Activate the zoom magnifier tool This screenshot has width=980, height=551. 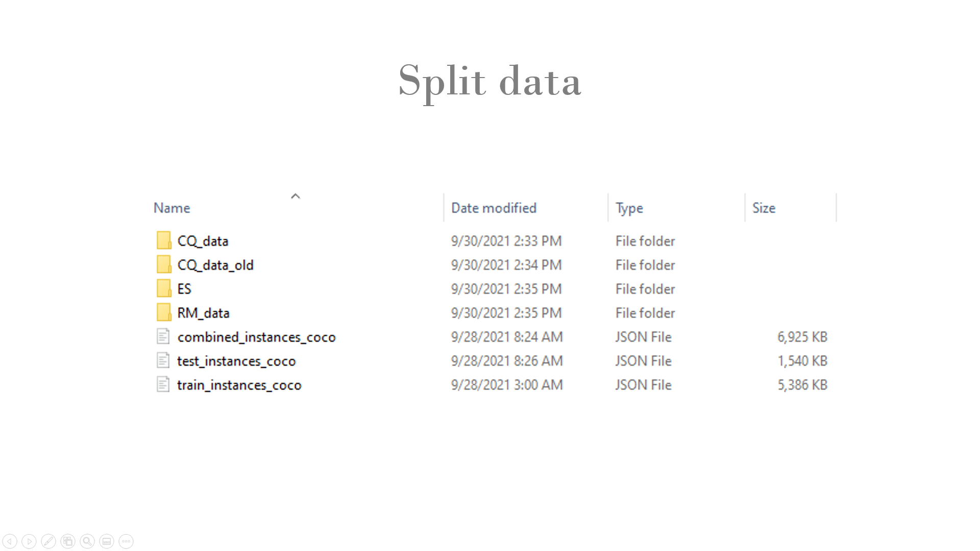tap(87, 541)
